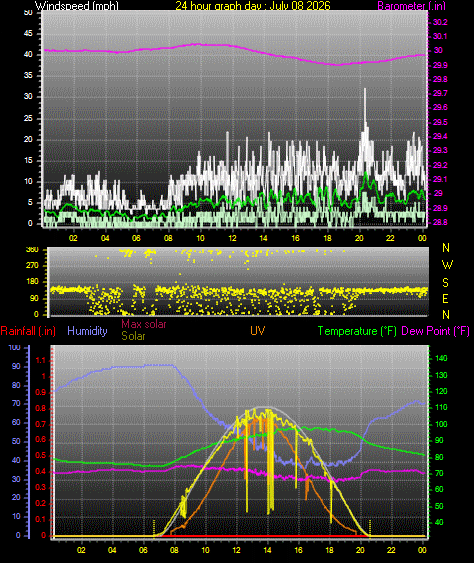Screen dimensions: 474x563
Task: Select the green 110 temperature axis value
Action: point(441,408)
